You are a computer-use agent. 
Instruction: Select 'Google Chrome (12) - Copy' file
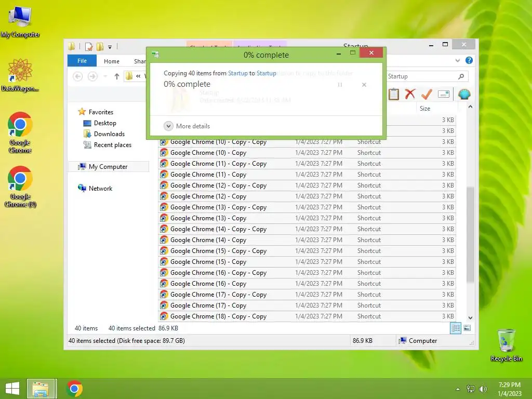click(x=307, y=196)
